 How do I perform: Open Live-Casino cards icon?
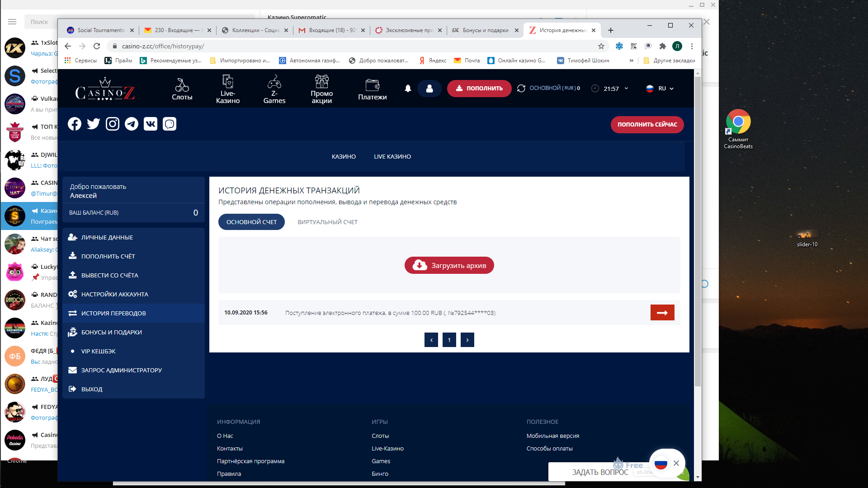227,82
